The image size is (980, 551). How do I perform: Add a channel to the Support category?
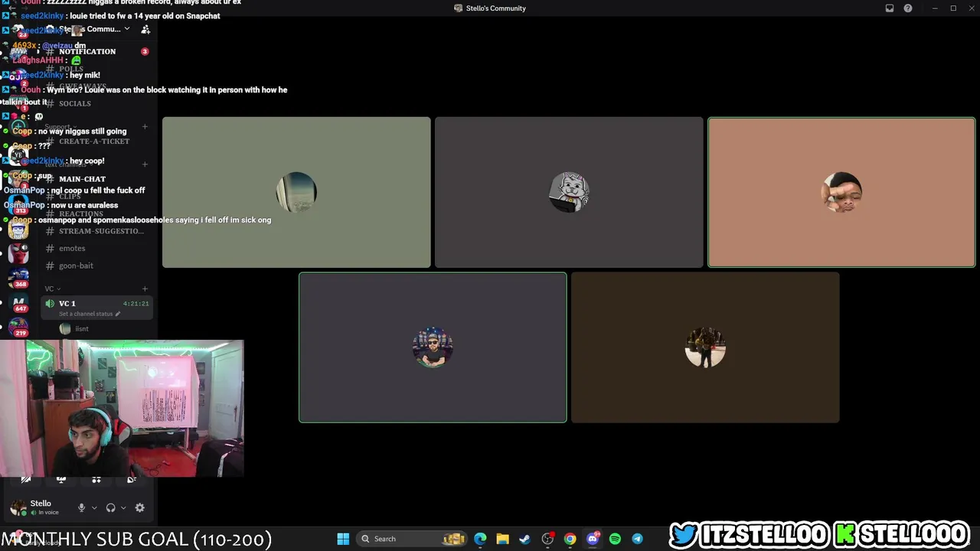(145, 127)
